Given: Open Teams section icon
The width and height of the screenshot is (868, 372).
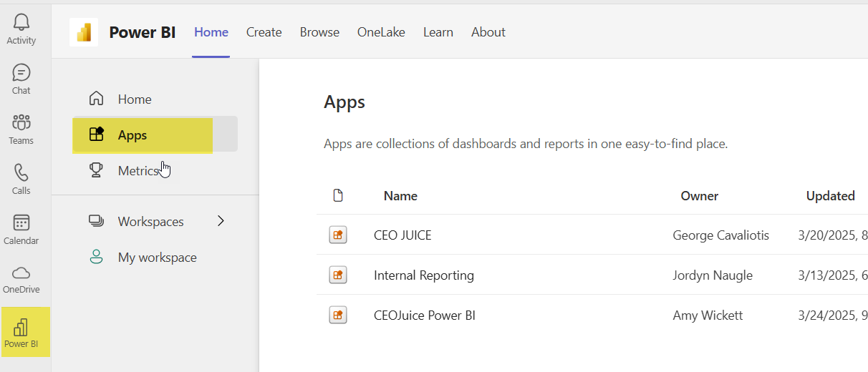Looking at the screenshot, I should point(21,122).
